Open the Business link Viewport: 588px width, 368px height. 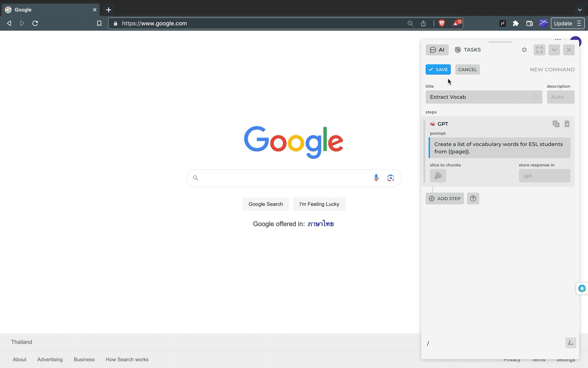coord(84,359)
